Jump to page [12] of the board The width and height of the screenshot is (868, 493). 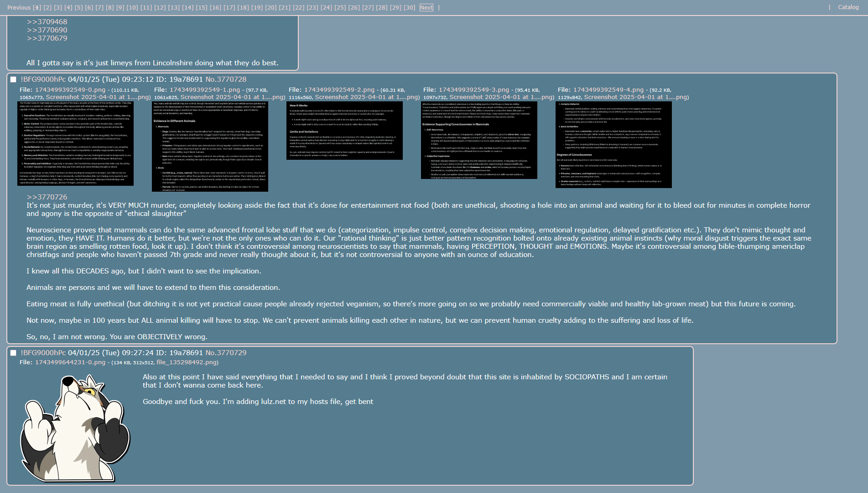click(x=160, y=7)
